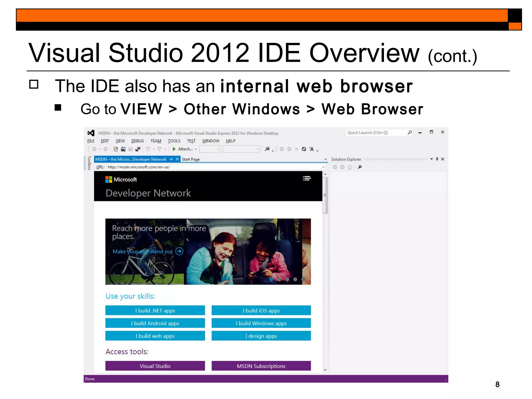
Task: Toggle auto-hide pin on Solution Explorer
Action: (x=437, y=159)
